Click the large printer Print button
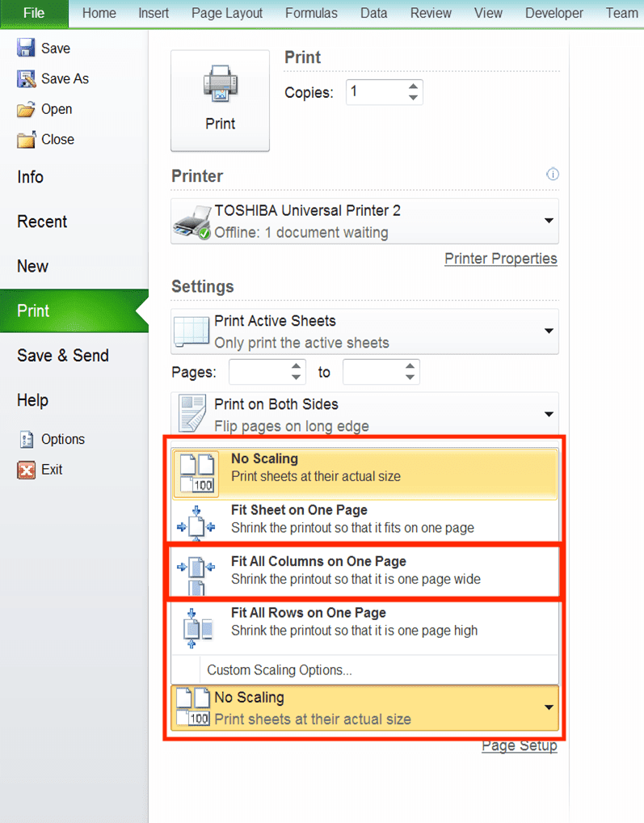Image resolution: width=644 pixels, height=823 pixels. click(x=221, y=101)
